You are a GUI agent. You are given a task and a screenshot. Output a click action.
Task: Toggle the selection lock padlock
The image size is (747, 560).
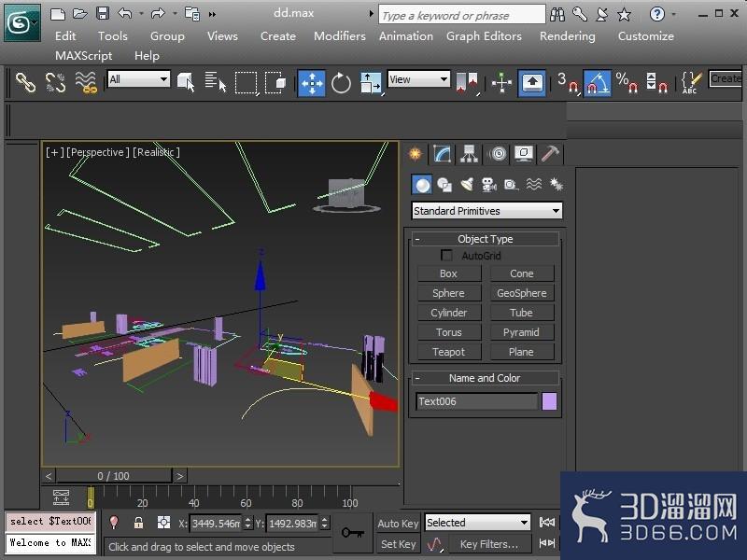pyautogui.click(x=138, y=523)
